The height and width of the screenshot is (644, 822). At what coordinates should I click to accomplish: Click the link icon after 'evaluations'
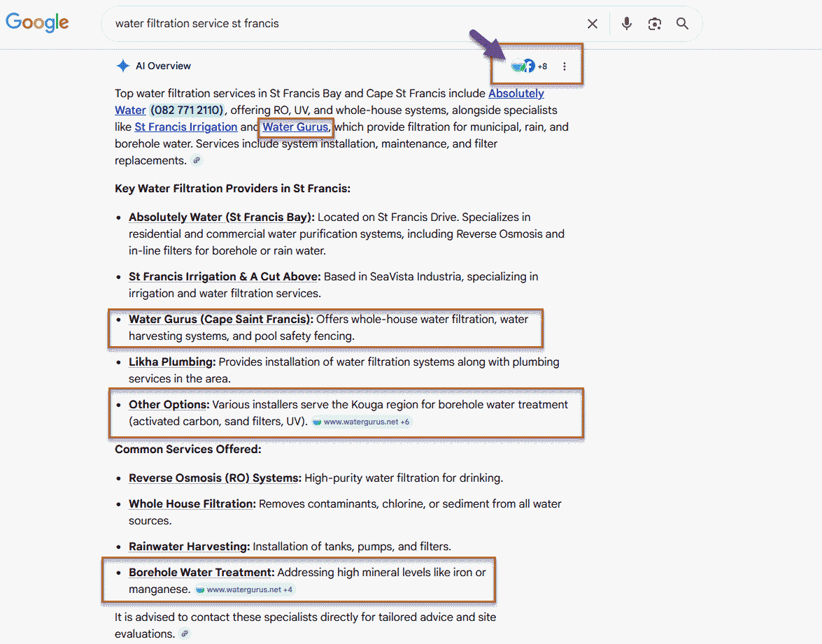[x=184, y=633]
